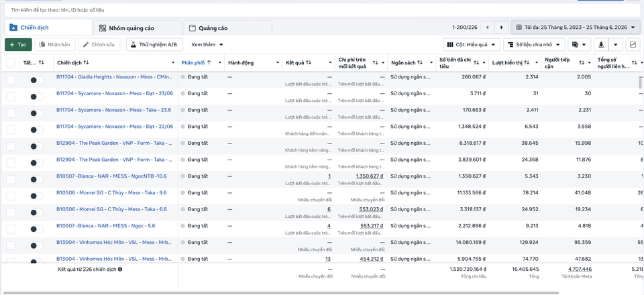Screen dimensions: 644x295
Task: Click the Phân phối ascending sort arrow
Action: coord(209,63)
